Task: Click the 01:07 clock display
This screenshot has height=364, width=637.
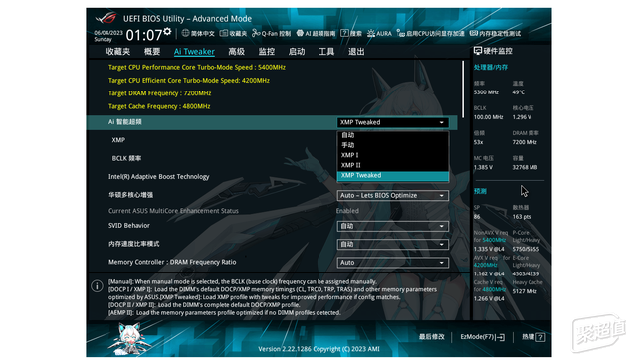Action: 144,35
